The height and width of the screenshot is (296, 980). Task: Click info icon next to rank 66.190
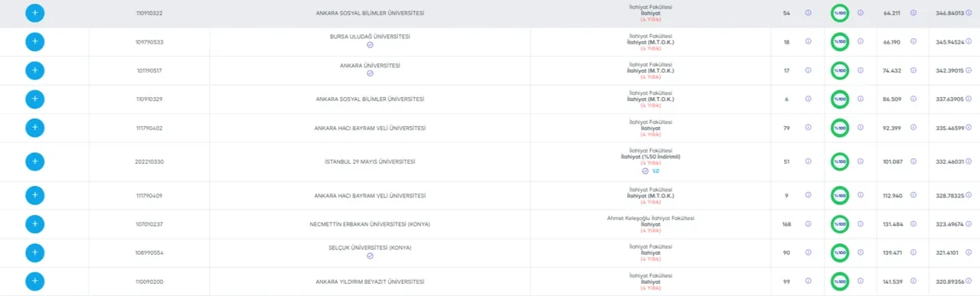tap(913, 41)
